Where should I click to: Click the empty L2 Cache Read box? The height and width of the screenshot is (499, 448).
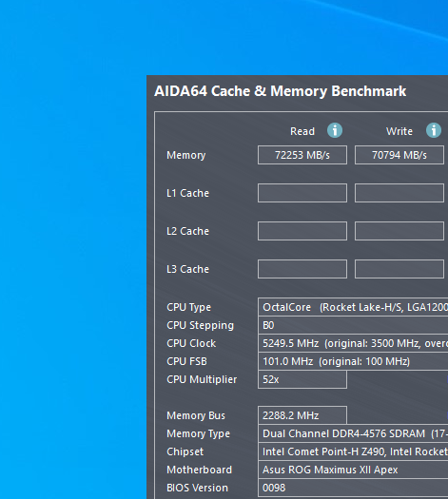coord(302,231)
